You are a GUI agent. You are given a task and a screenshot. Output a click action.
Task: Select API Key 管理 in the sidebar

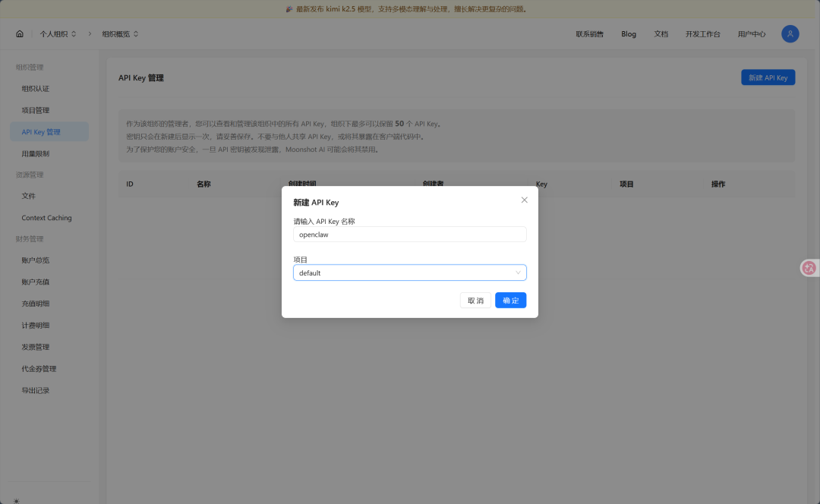click(x=49, y=132)
